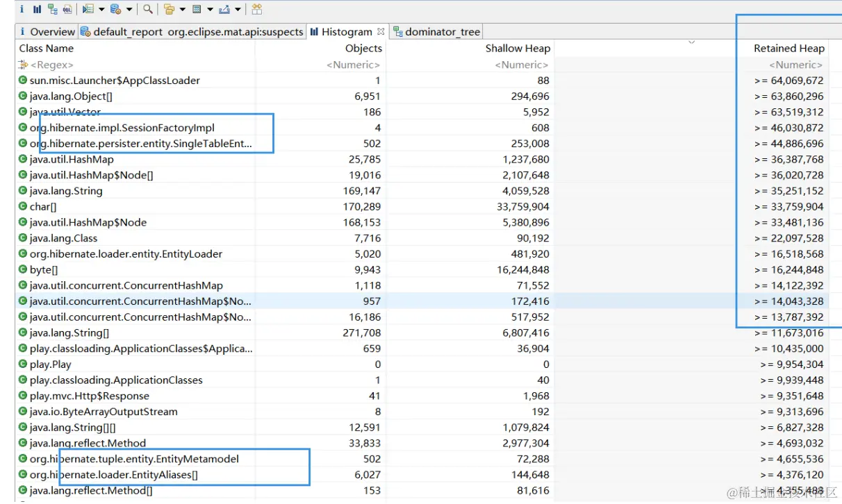
Task: Select org.hibernate.loader.entity.EntityLoader row
Action: [x=126, y=254]
